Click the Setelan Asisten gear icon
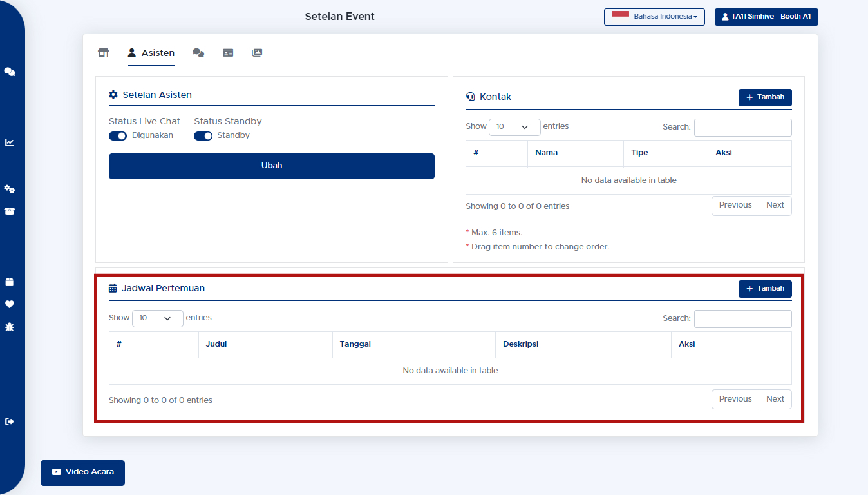Viewport: 868px width, 495px height. 113,95
